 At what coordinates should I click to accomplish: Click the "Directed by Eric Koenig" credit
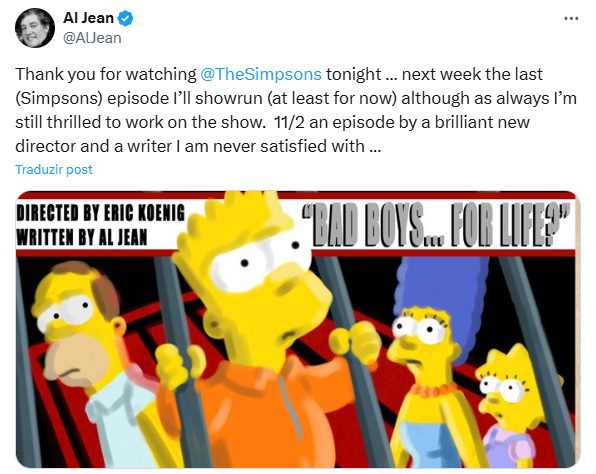[100, 213]
